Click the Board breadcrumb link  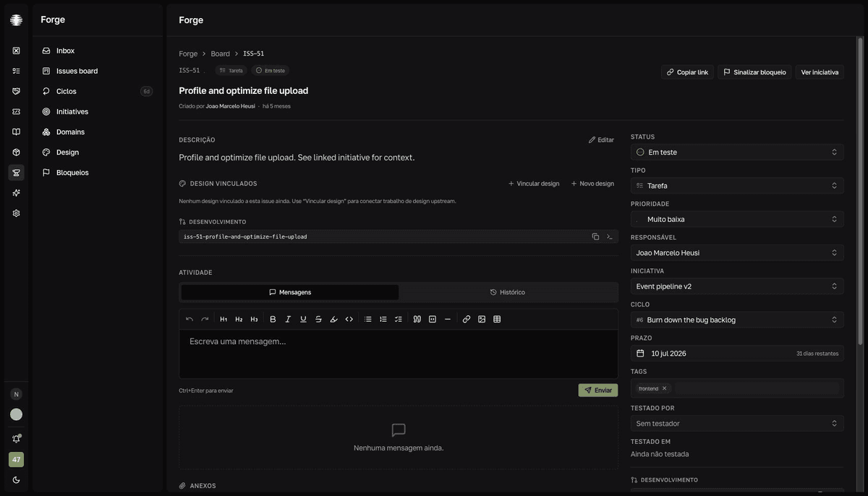click(x=221, y=54)
